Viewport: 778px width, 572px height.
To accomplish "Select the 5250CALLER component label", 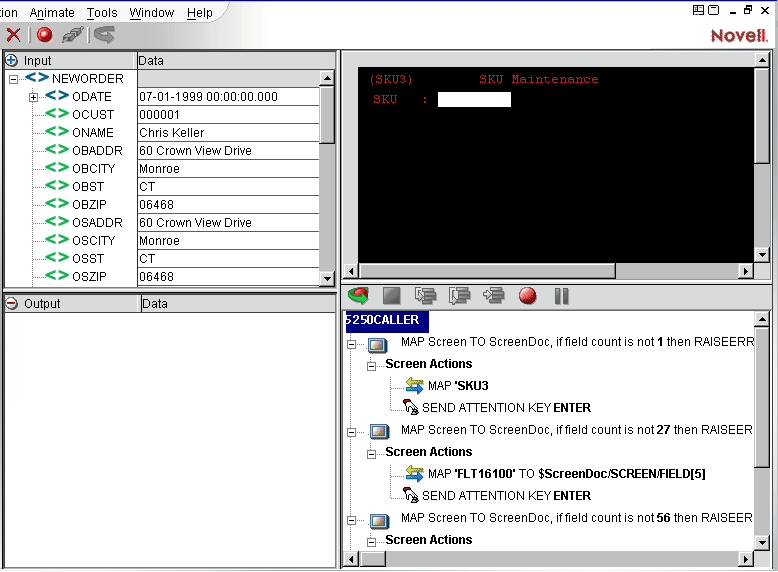I will tap(387, 320).
